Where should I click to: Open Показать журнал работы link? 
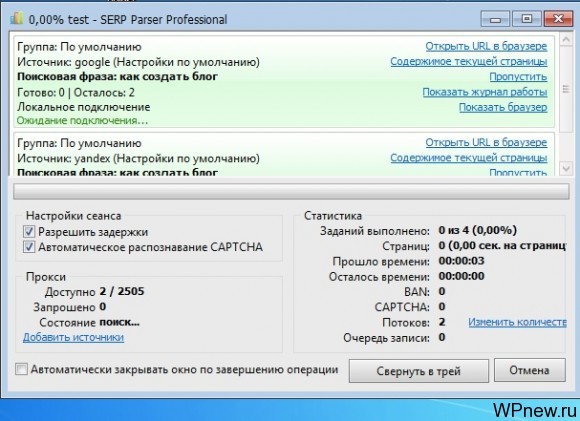click(485, 92)
